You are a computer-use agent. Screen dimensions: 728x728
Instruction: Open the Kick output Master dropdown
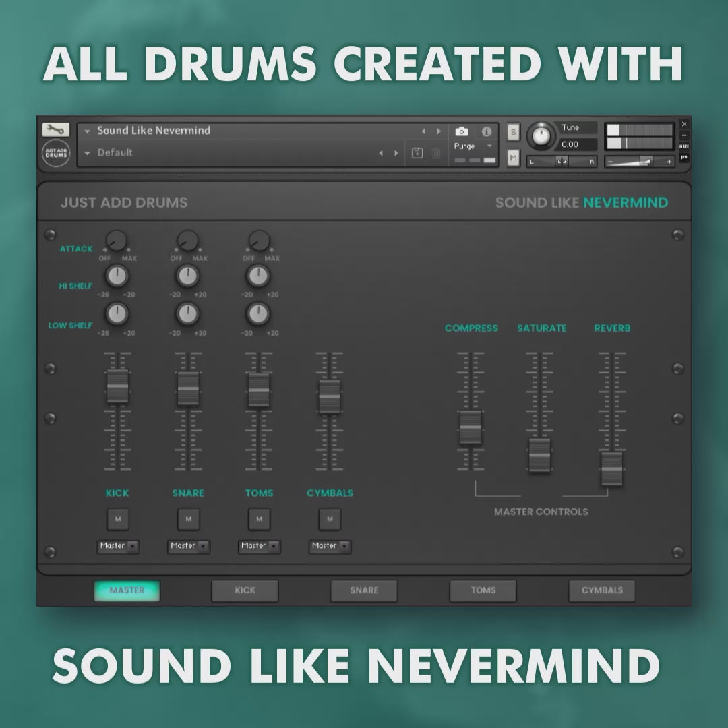[x=119, y=546]
